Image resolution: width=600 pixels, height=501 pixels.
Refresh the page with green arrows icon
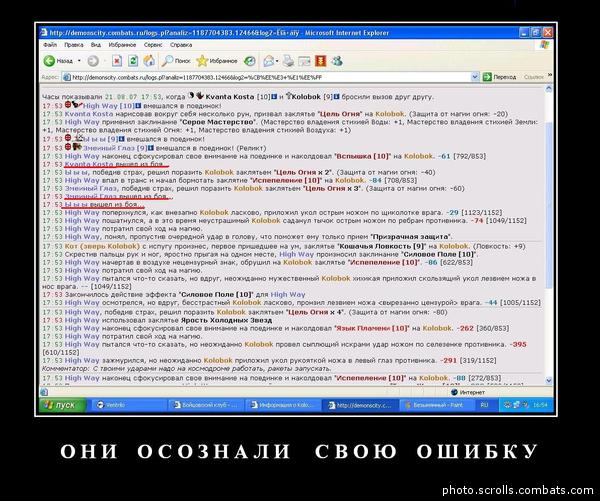pos(133,61)
